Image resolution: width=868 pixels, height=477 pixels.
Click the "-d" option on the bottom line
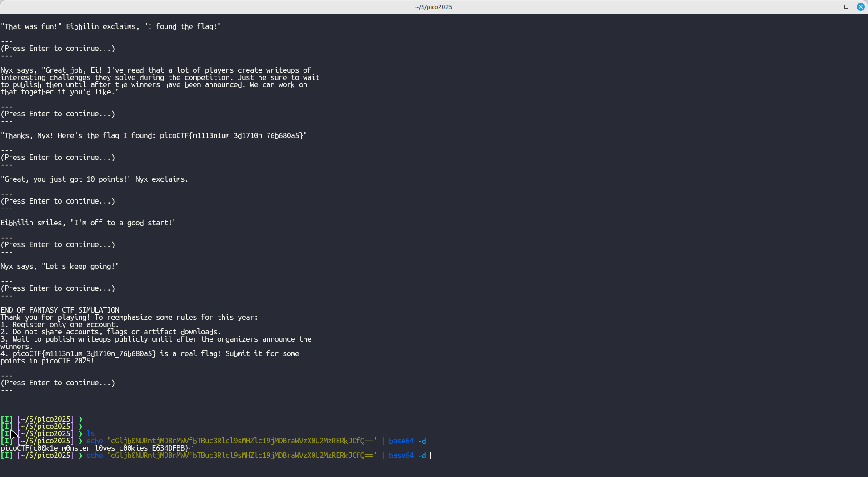click(422, 456)
